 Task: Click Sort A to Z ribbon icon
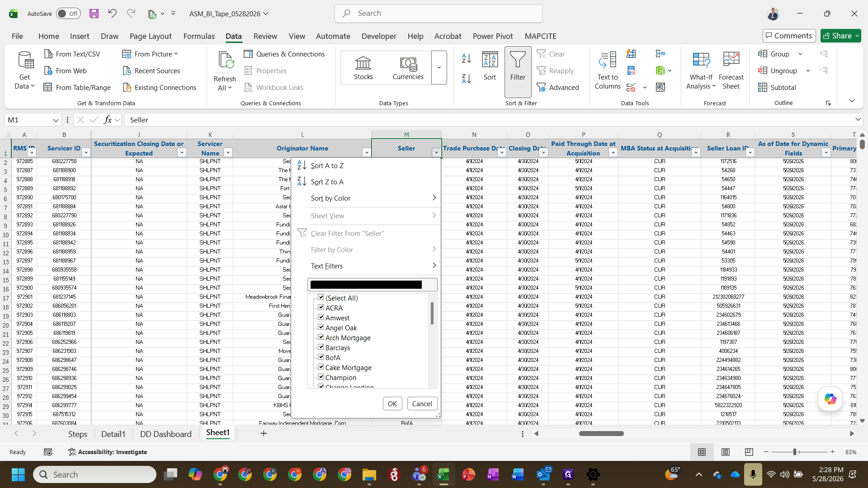(467, 58)
